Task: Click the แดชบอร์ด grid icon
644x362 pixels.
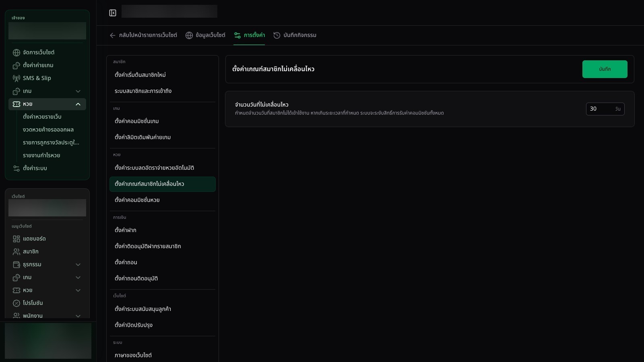Action: coord(17,239)
